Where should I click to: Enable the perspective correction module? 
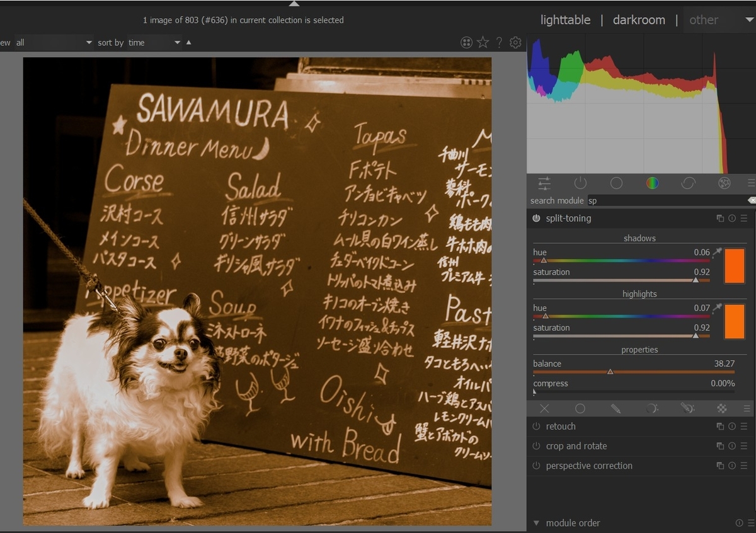coord(536,466)
